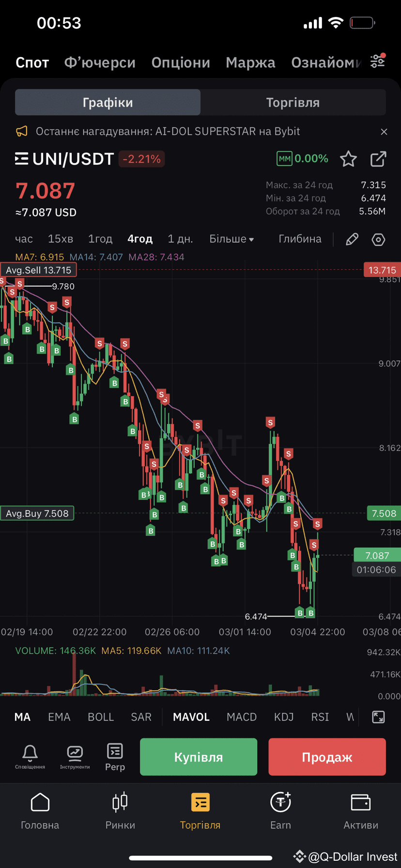Select the Спот tab
Screen dimensions: 401x868
pyautogui.click(x=32, y=62)
